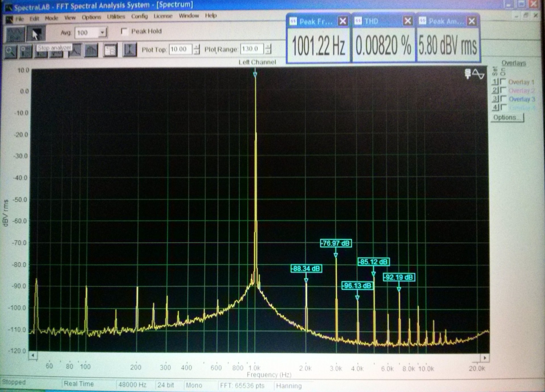Open the Utilities menu
Screen dimensions: 545x392
tap(116, 17)
